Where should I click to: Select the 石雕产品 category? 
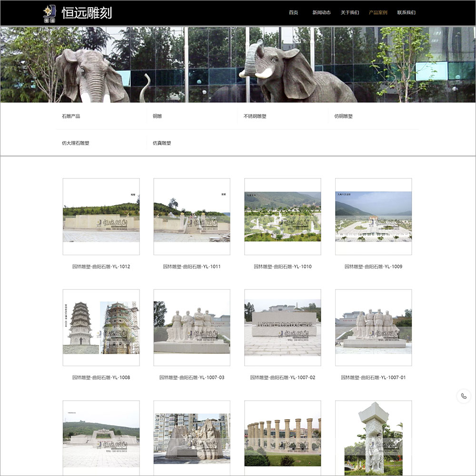tap(71, 116)
